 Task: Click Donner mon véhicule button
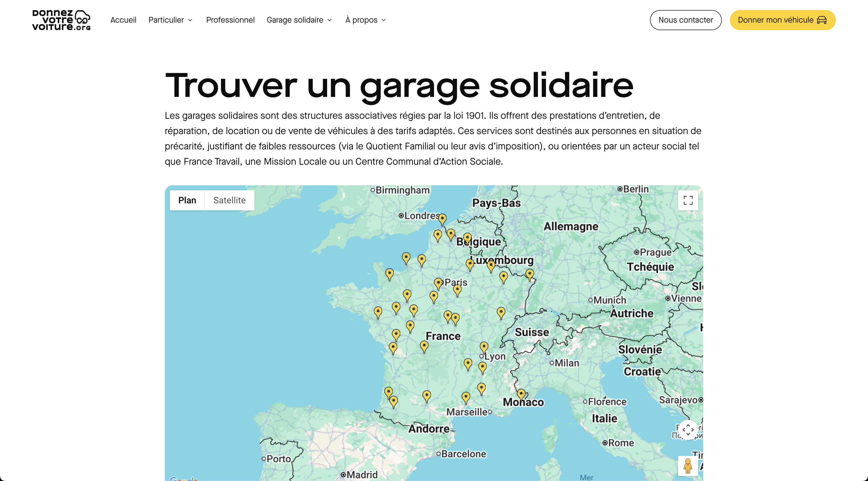tap(782, 20)
